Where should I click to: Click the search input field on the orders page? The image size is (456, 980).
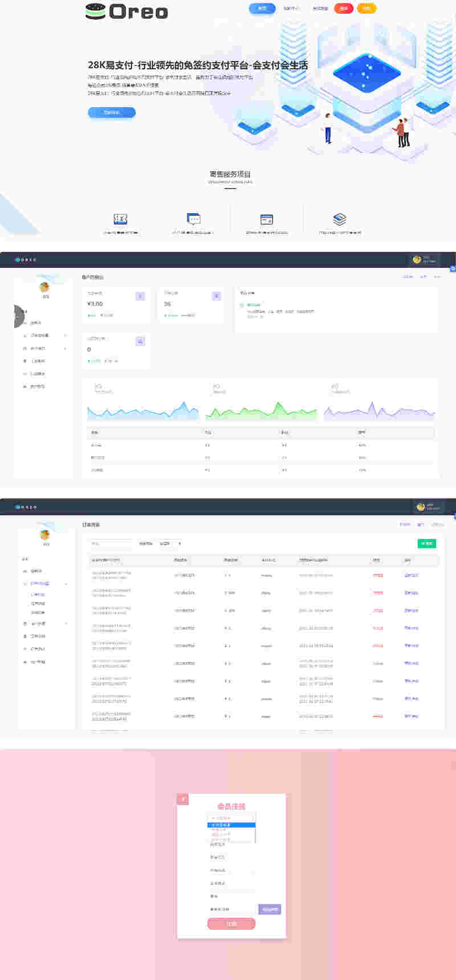click(x=112, y=544)
